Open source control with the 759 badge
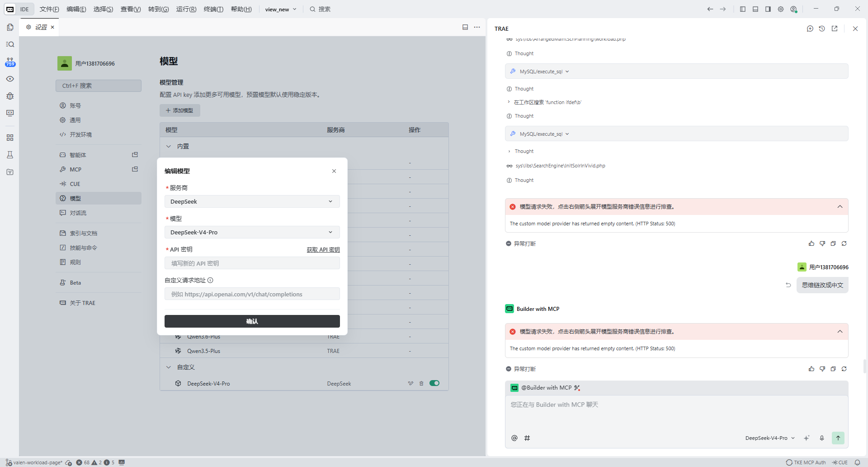Screen dimensions: 868x467 pos(10,62)
